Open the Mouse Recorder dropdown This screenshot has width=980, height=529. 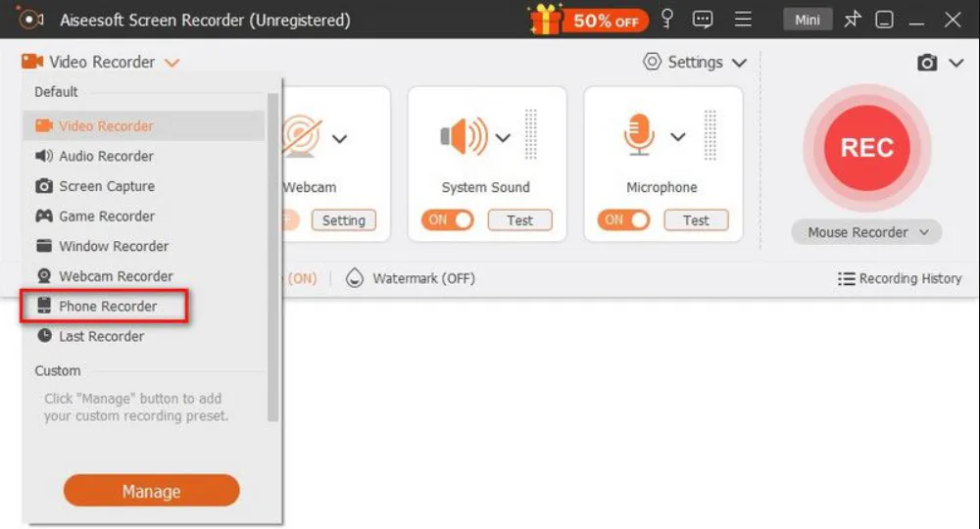[x=866, y=232]
